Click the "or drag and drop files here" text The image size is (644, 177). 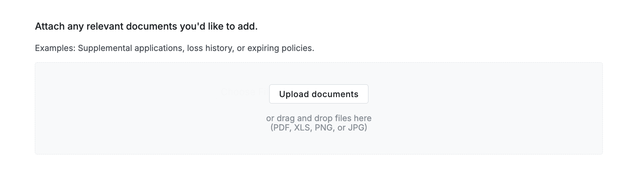319,118
